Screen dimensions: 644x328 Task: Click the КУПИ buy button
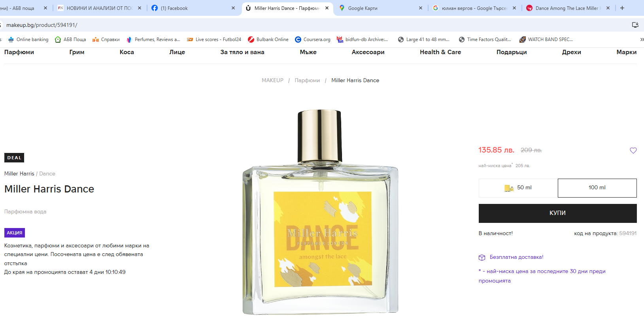[x=557, y=213]
